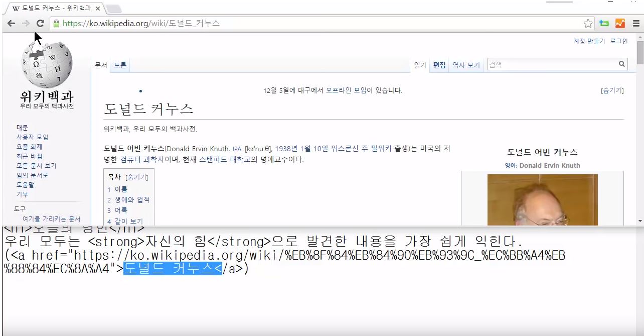Open 모든 문서 보기 sidebar link
The width and height of the screenshot is (644, 336).
tap(36, 166)
